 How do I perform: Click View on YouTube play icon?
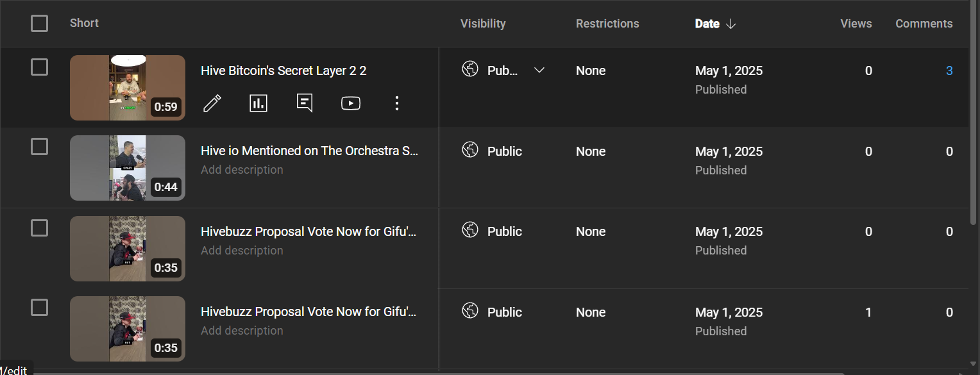(351, 103)
